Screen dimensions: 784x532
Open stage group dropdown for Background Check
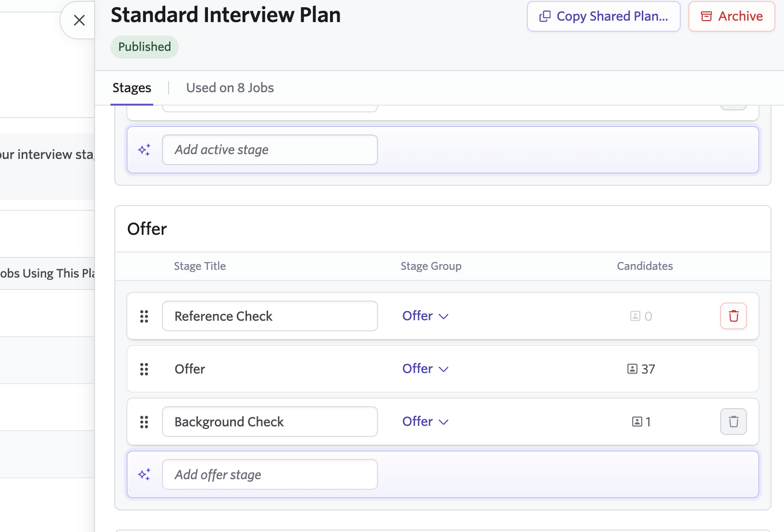tap(425, 422)
